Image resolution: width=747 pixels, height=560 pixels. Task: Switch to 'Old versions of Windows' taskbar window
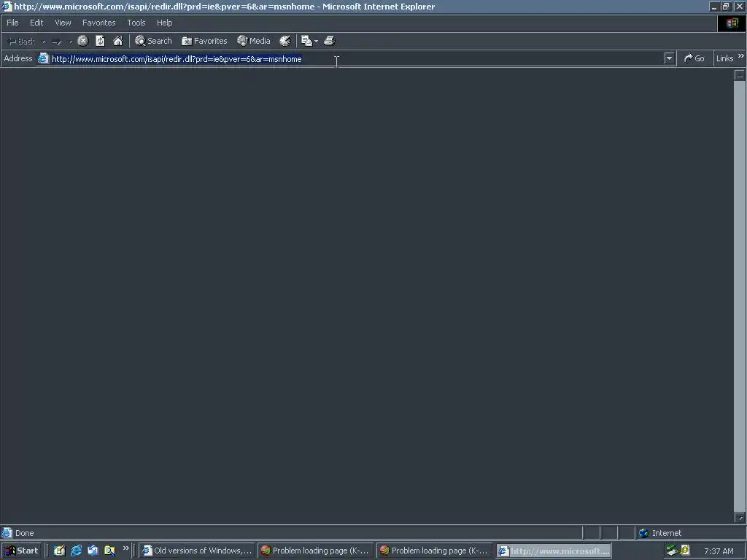click(x=197, y=551)
